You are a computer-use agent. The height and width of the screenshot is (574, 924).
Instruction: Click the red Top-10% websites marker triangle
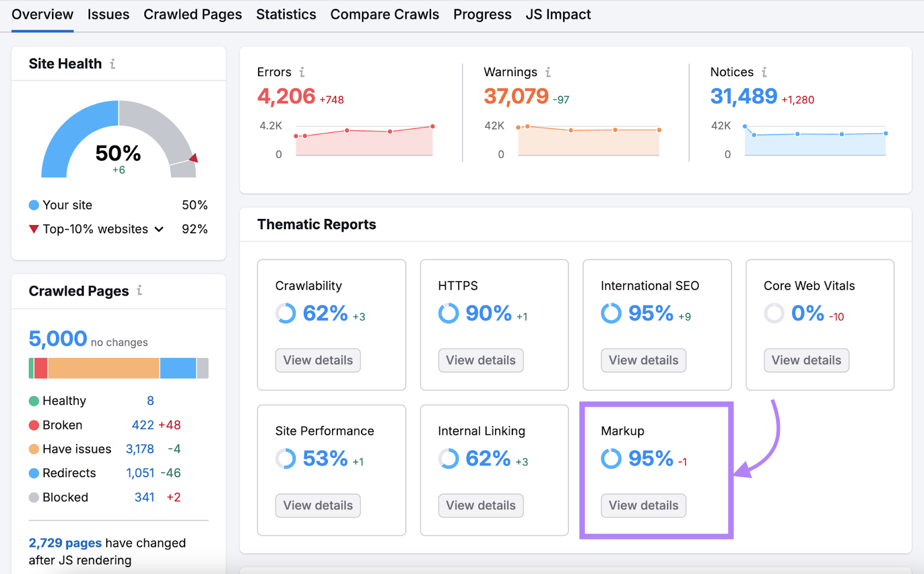[x=34, y=229]
